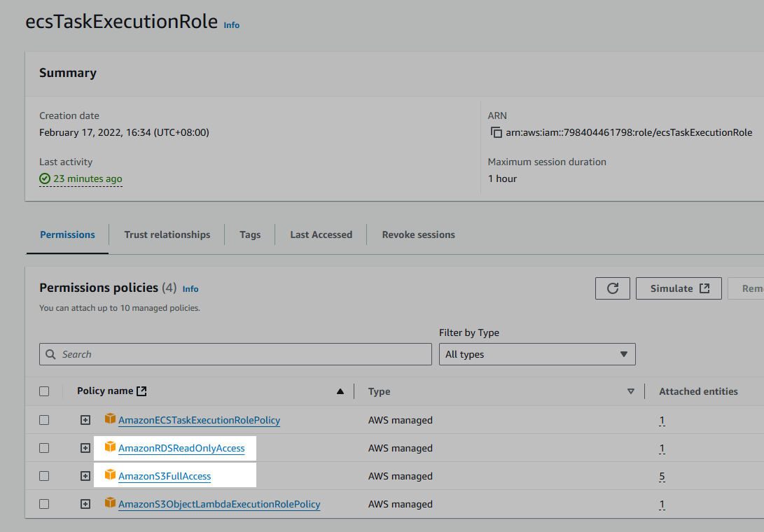Click the orange policy icon for AmazonS3ObjectLambdaExecutionRolePolicy
Image resolution: width=764 pixels, height=532 pixels.
[111, 503]
